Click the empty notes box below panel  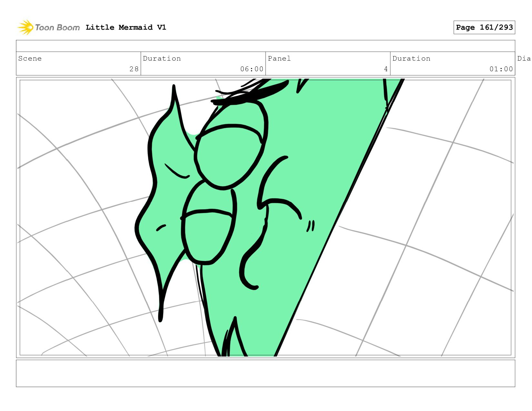click(x=265, y=373)
